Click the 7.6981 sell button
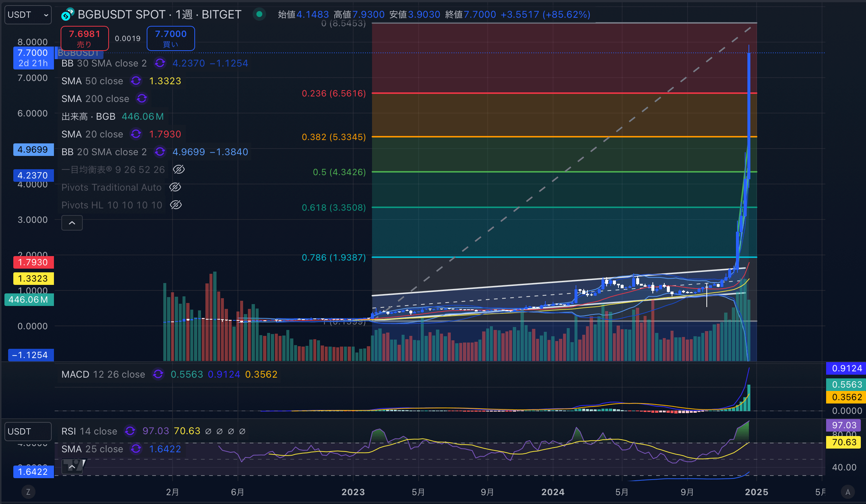Screen dimensions: 866x504 (x=85, y=38)
